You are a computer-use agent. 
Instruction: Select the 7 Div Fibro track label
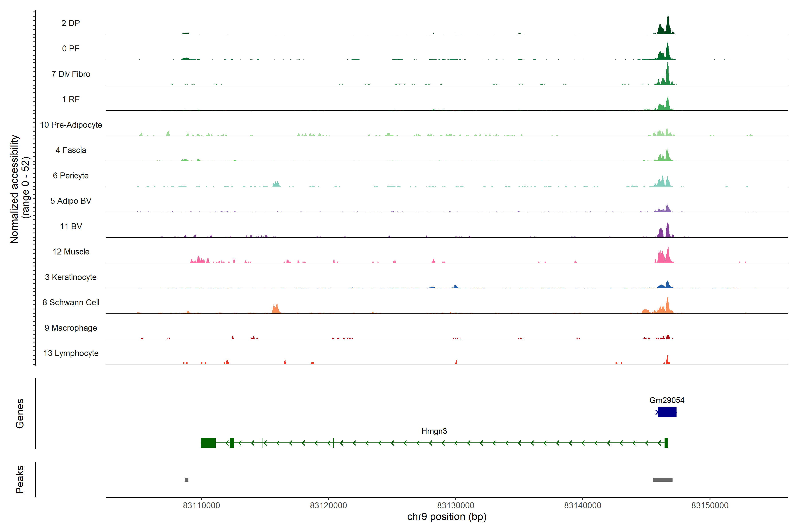(71, 74)
